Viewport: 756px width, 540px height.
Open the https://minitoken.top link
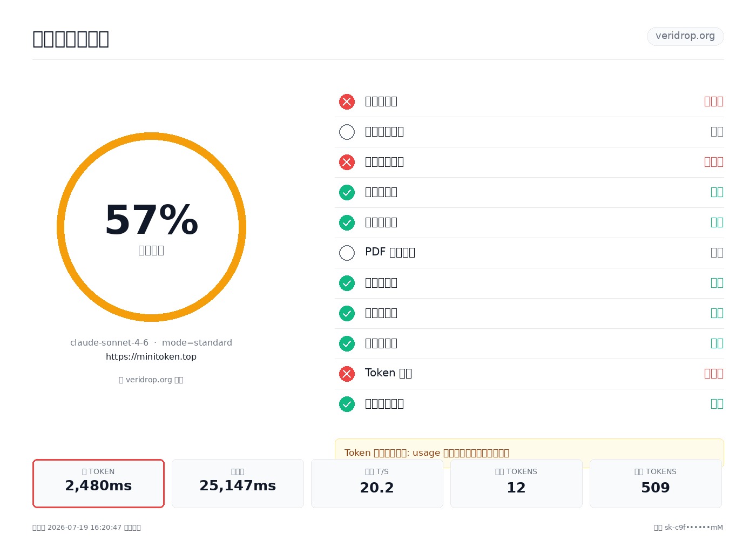pos(151,356)
